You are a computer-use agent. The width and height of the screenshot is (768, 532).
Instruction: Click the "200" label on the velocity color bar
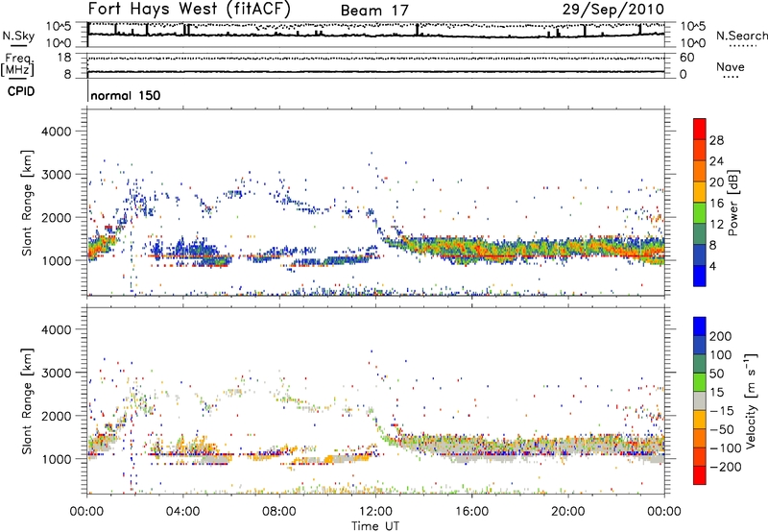721,336
